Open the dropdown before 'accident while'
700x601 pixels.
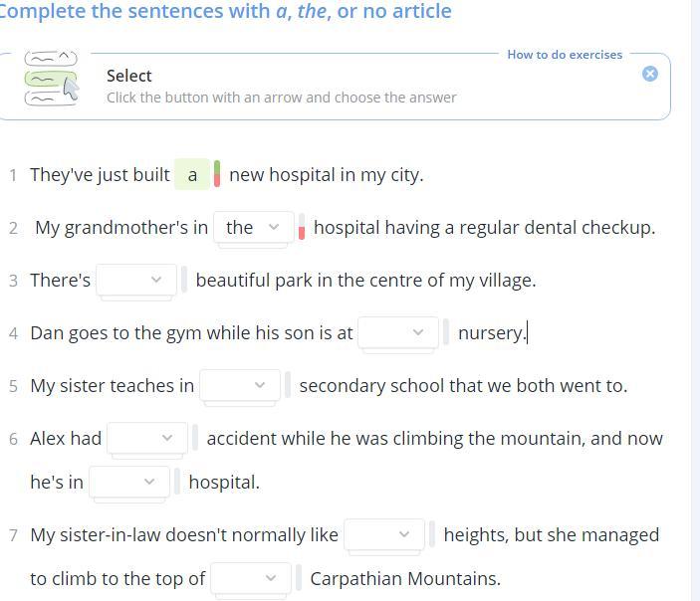coord(147,439)
